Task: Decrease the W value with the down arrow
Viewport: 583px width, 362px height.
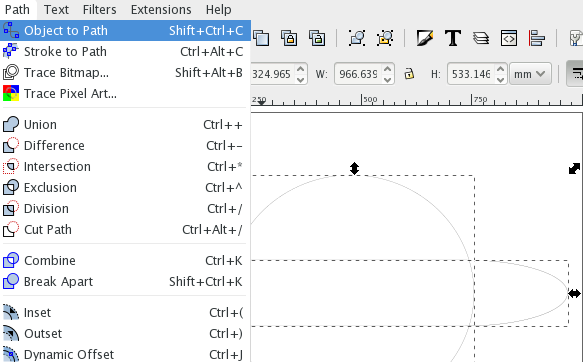Action: [387, 79]
